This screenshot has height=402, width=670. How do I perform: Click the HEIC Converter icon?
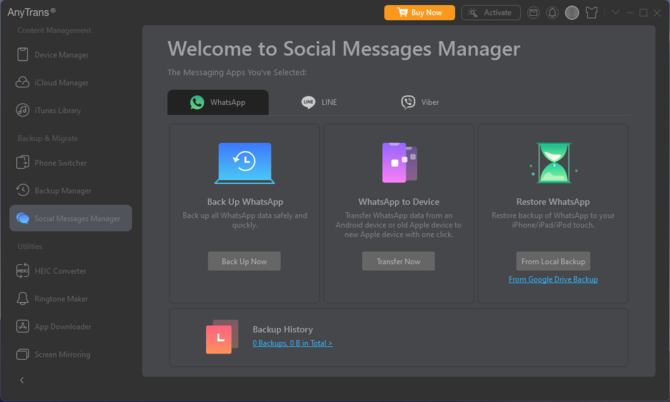point(23,271)
